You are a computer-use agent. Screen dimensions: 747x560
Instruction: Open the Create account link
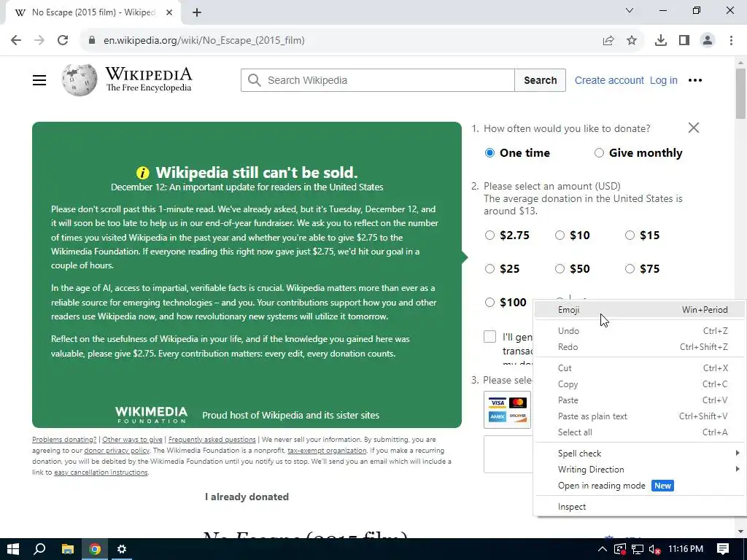(609, 80)
